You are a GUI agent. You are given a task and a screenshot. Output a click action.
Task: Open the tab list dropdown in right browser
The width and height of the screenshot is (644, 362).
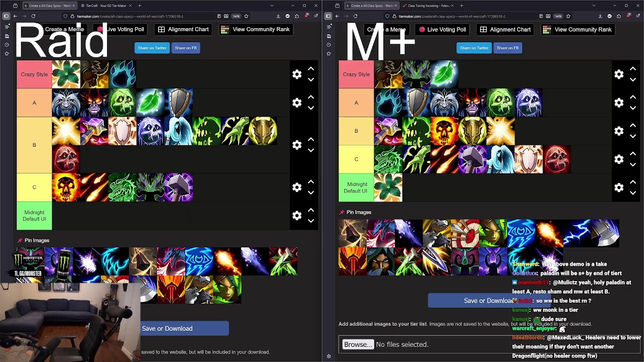coord(594,6)
